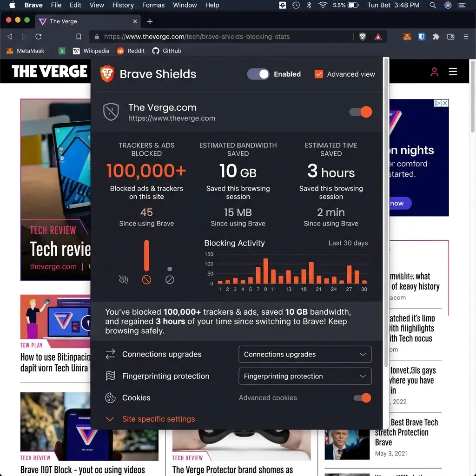Open Wi-Fi status menu

pyautogui.click(x=323, y=5)
